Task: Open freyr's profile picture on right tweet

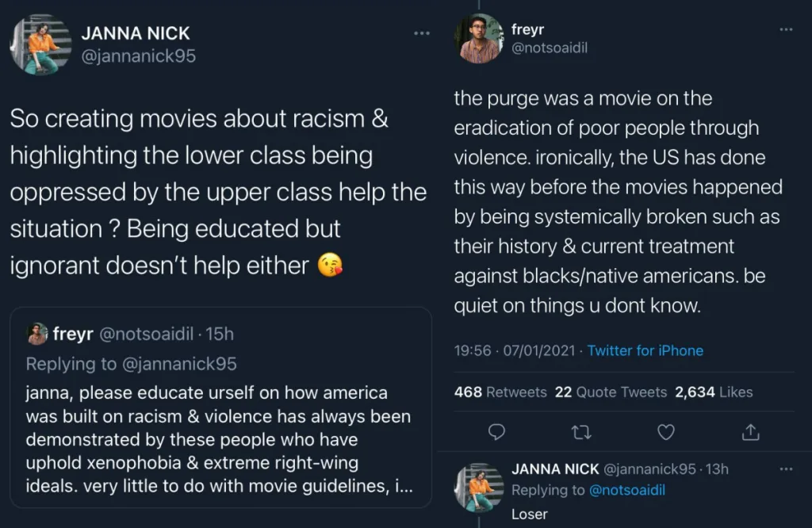Action: (x=479, y=39)
